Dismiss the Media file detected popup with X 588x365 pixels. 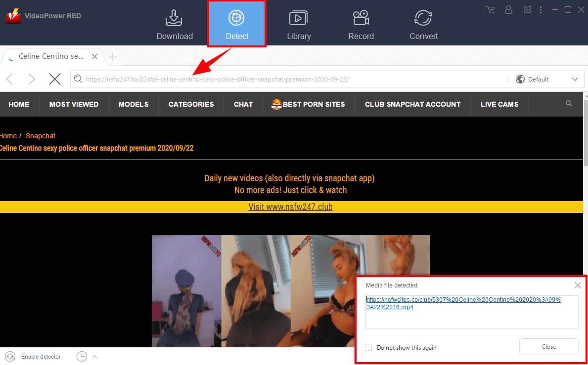(x=578, y=285)
